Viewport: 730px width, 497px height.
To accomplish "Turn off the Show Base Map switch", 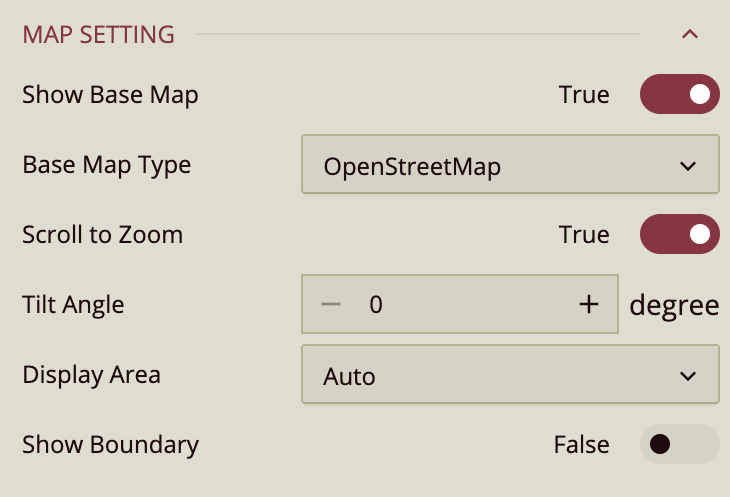I will (679, 95).
